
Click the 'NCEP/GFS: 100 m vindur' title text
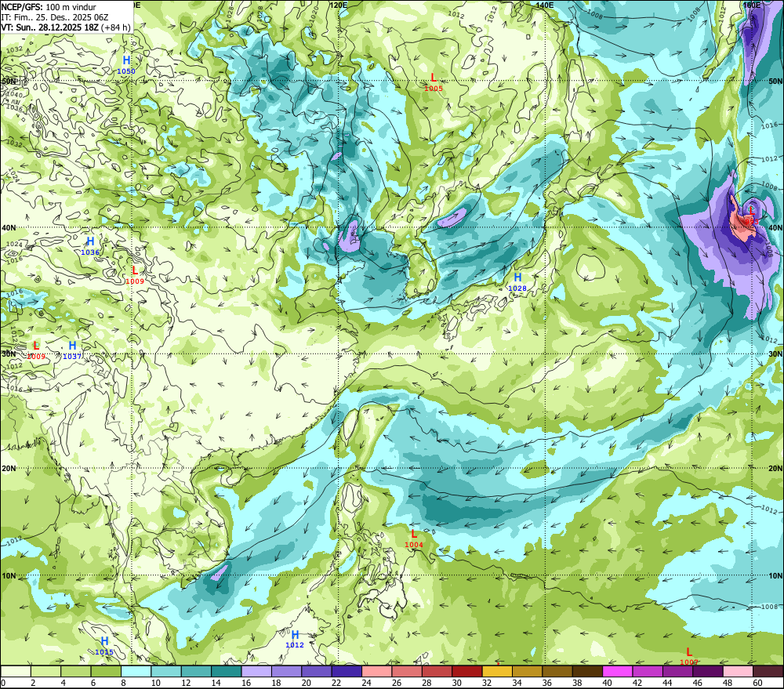pyautogui.click(x=49, y=7)
